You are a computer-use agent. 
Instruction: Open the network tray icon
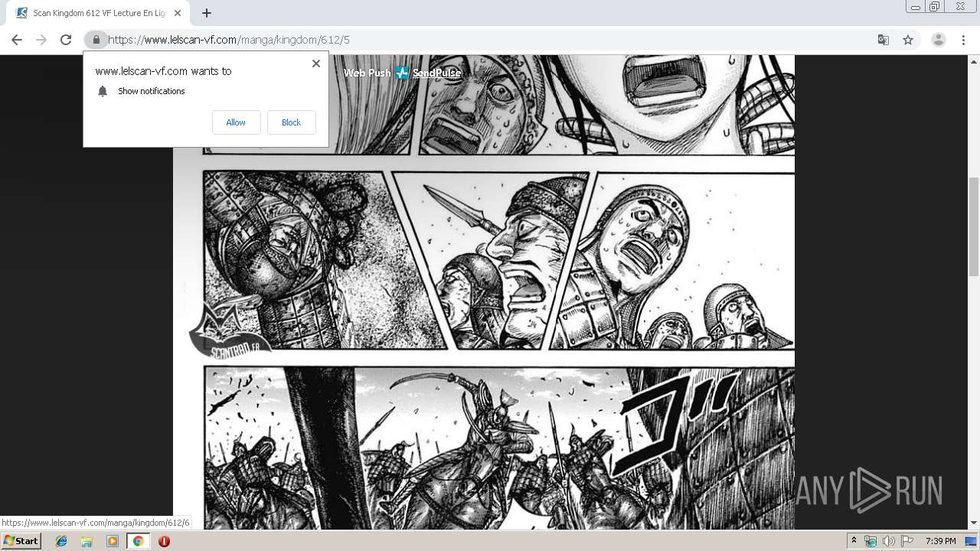point(871,541)
